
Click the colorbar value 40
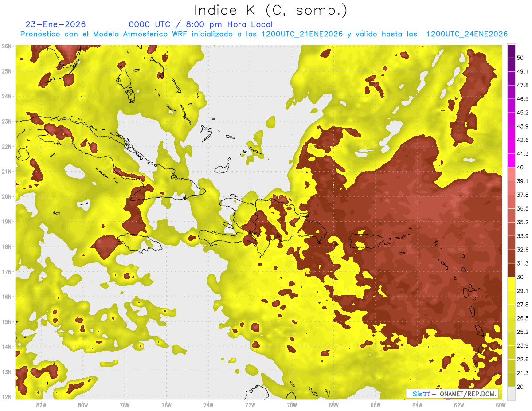(x=520, y=167)
